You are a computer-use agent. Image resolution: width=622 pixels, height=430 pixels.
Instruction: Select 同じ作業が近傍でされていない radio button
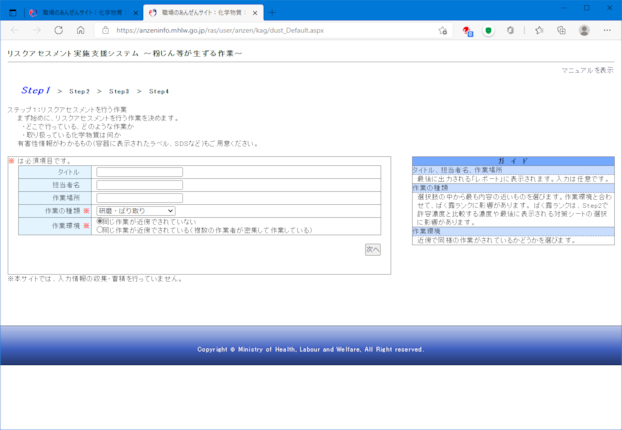pyautogui.click(x=100, y=221)
